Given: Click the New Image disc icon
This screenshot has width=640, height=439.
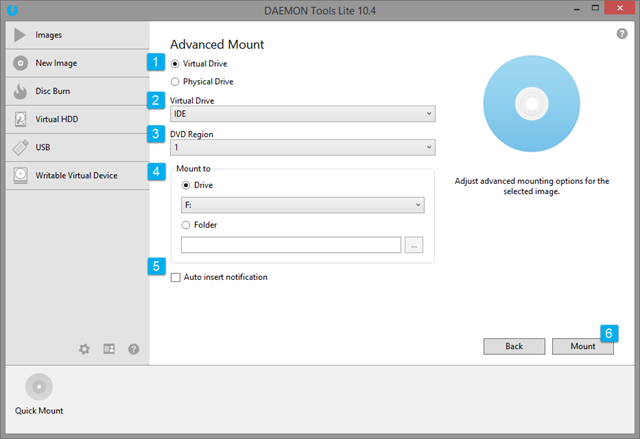Looking at the screenshot, I should 20,63.
